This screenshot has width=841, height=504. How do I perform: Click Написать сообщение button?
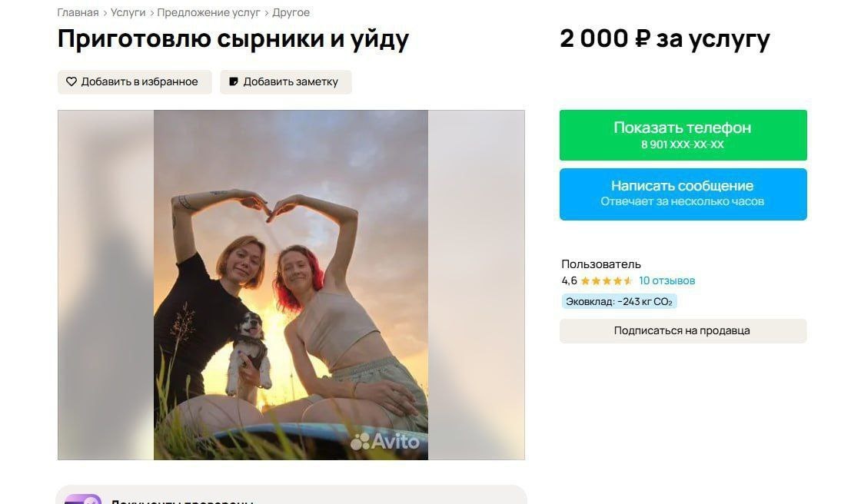coord(683,194)
